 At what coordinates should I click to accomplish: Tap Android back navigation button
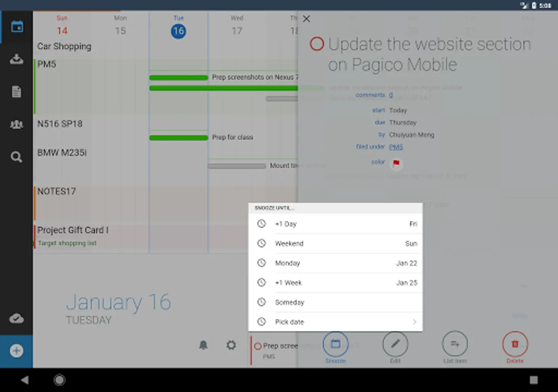[x=25, y=380]
